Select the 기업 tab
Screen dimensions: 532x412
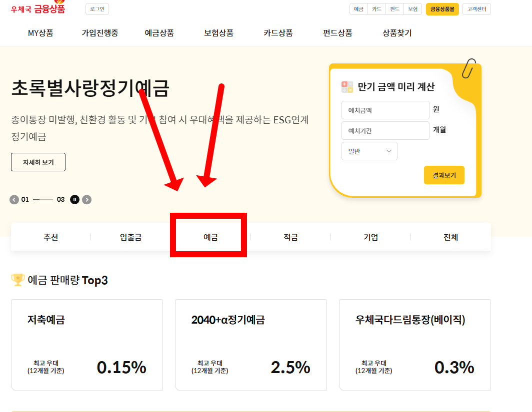coord(371,237)
